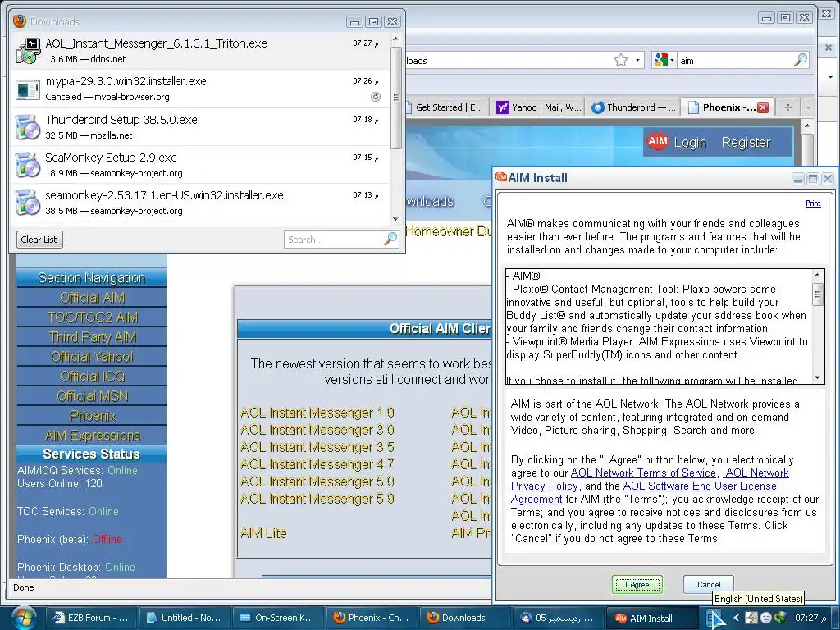Download AOL Instant Messenger 1.0
840x630 pixels.
[317, 413]
